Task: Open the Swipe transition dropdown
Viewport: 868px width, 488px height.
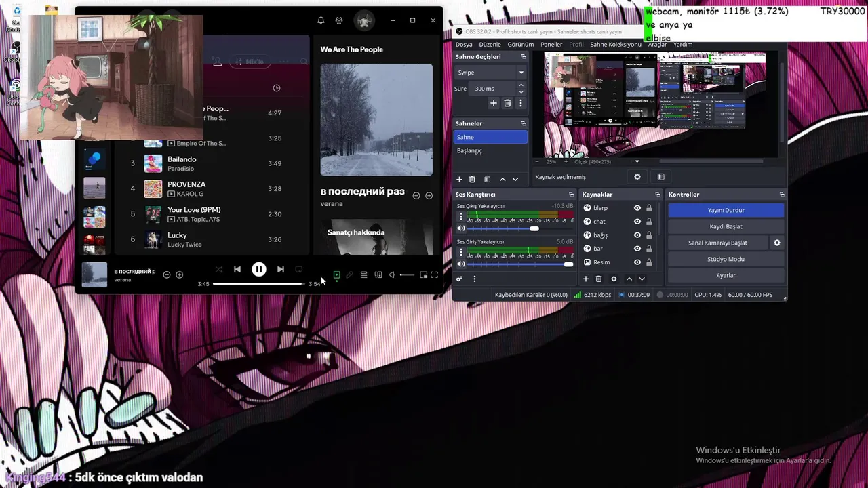Action: [490, 73]
